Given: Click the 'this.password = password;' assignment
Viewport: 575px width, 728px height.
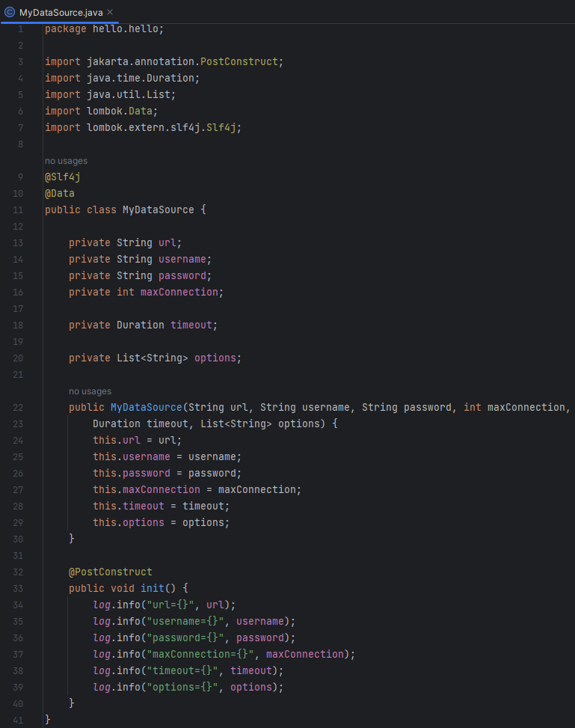Looking at the screenshot, I should coord(167,473).
